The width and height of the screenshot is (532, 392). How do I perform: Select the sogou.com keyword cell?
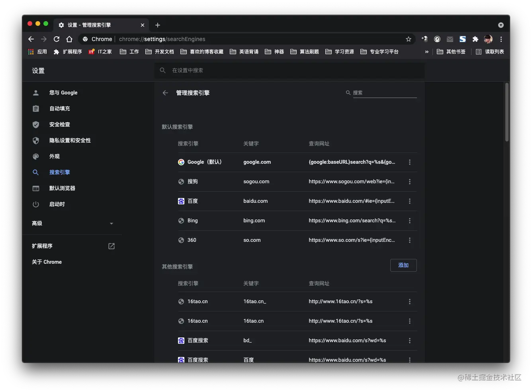click(256, 182)
